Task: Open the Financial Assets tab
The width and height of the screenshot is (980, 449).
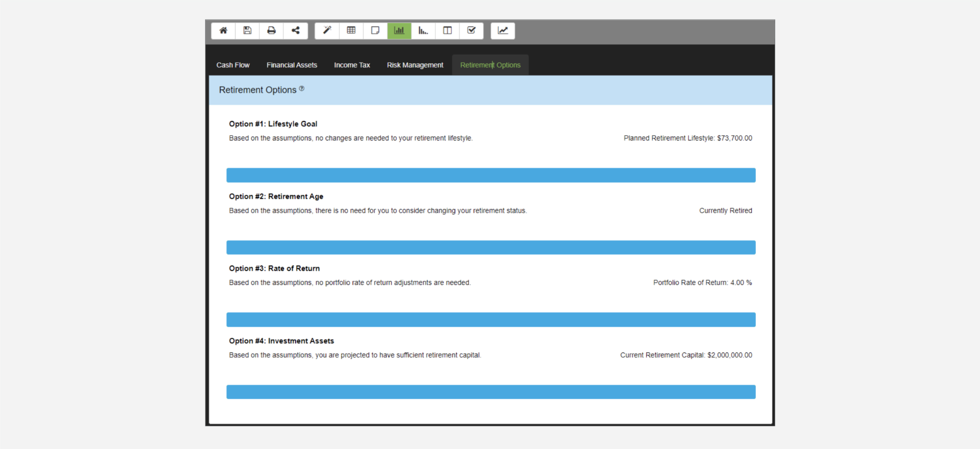Action: pos(292,65)
